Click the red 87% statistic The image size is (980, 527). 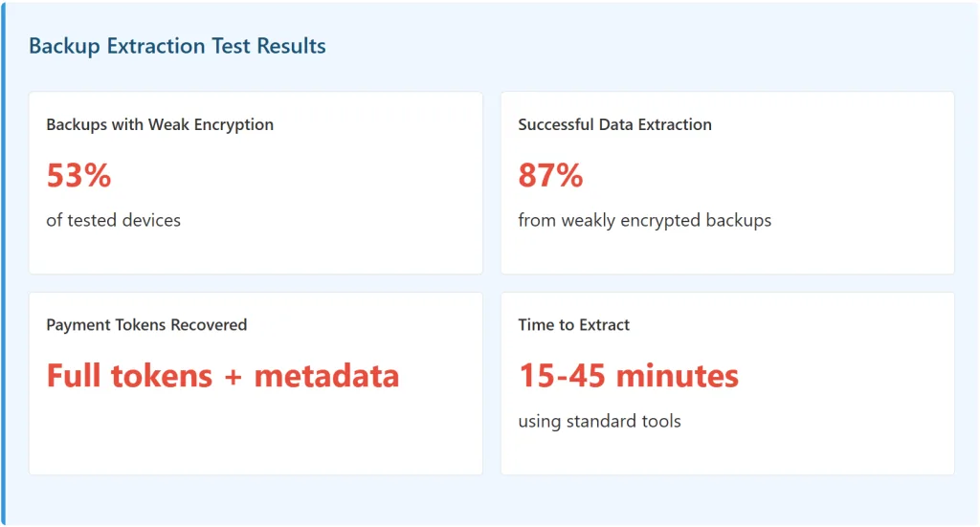[x=550, y=176]
